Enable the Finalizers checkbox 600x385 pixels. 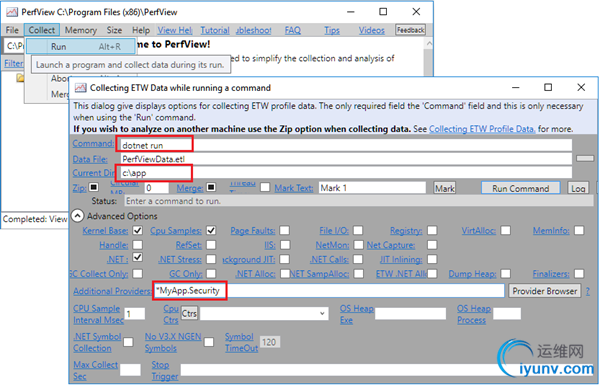coord(579,274)
